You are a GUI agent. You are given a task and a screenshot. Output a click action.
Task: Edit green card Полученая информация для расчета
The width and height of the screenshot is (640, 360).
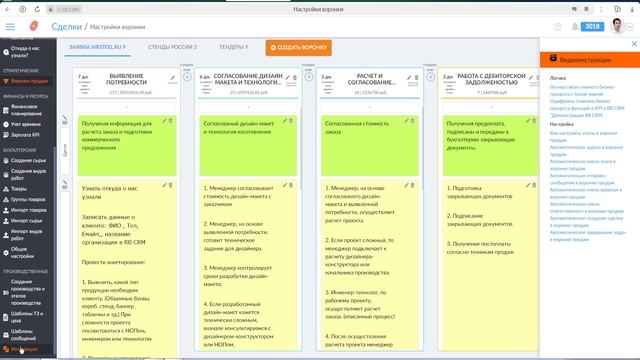coord(164,120)
